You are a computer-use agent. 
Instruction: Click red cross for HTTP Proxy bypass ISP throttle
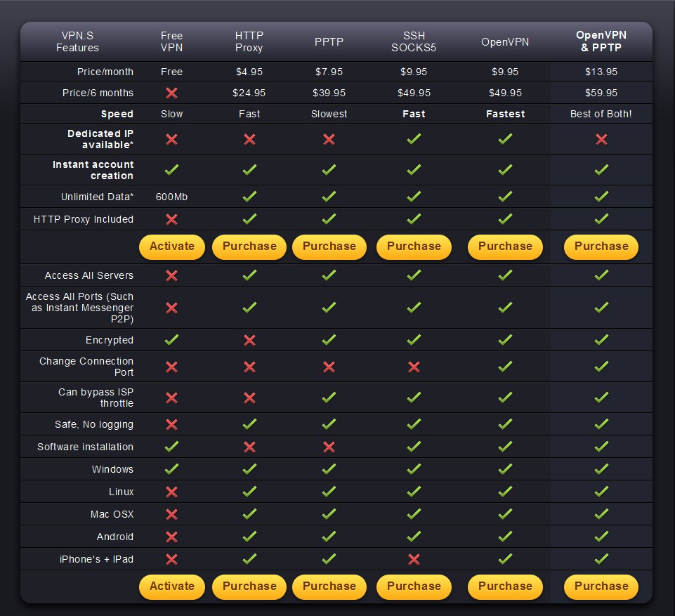click(249, 398)
